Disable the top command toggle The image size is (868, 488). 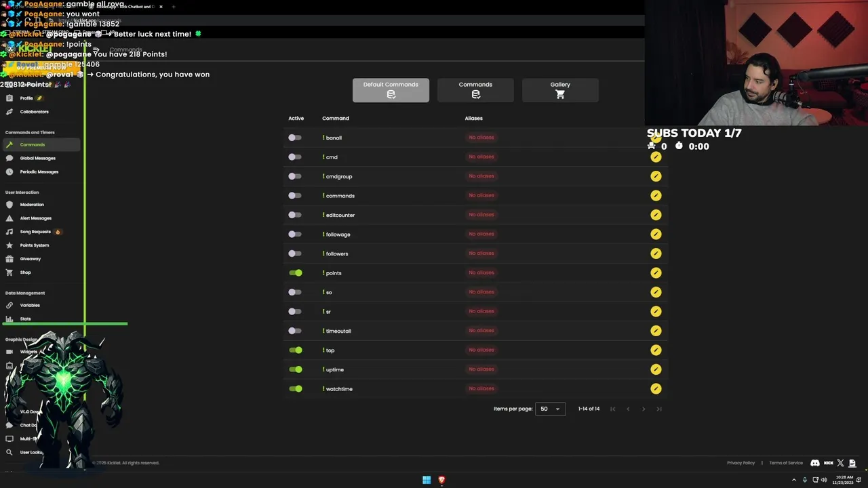point(296,350)
